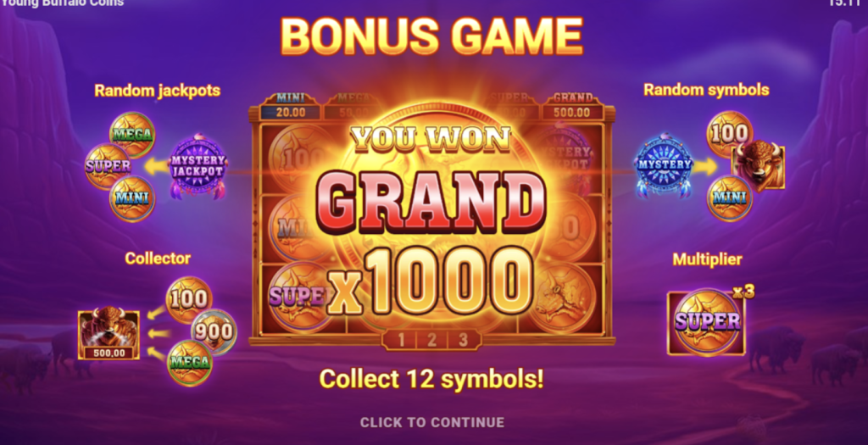Click the 100 coin under Random symbols
868x445 pixels.
coord(729,134)
